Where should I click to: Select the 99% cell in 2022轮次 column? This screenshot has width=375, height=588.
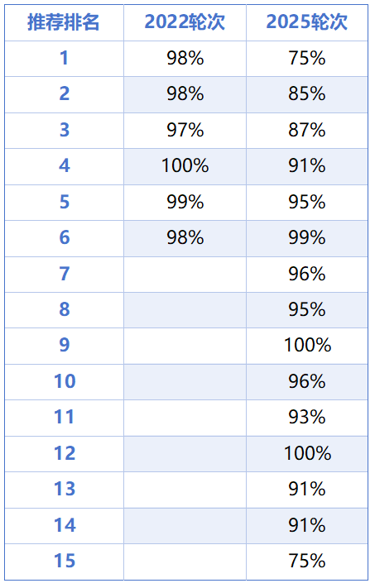(185, 203)
